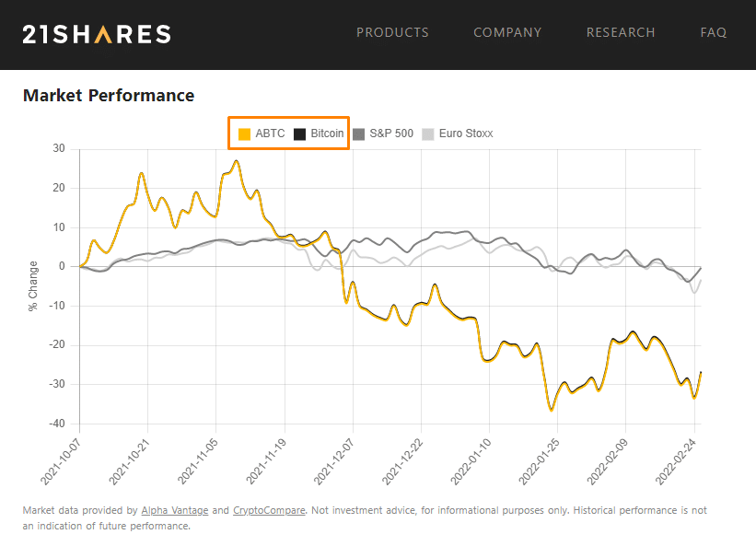Toggle the ABTC series label
This screenshot has width=756, height=546.
[x=270, y=134]
